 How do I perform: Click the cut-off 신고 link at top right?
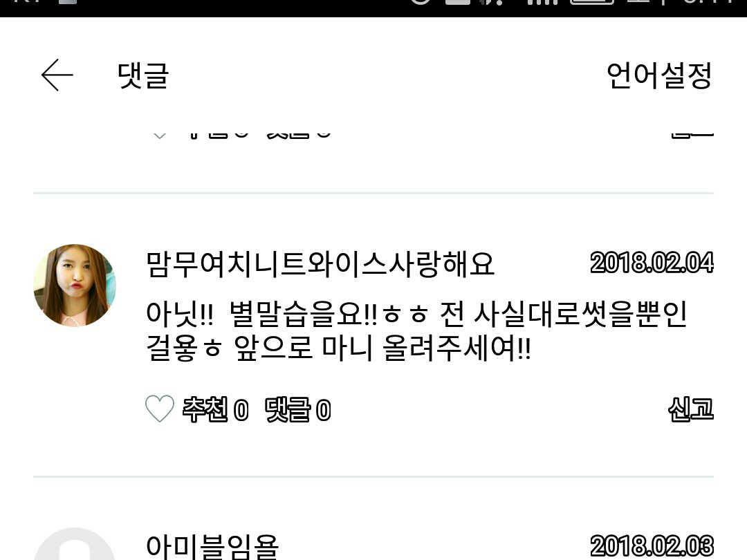click(692, 133)
